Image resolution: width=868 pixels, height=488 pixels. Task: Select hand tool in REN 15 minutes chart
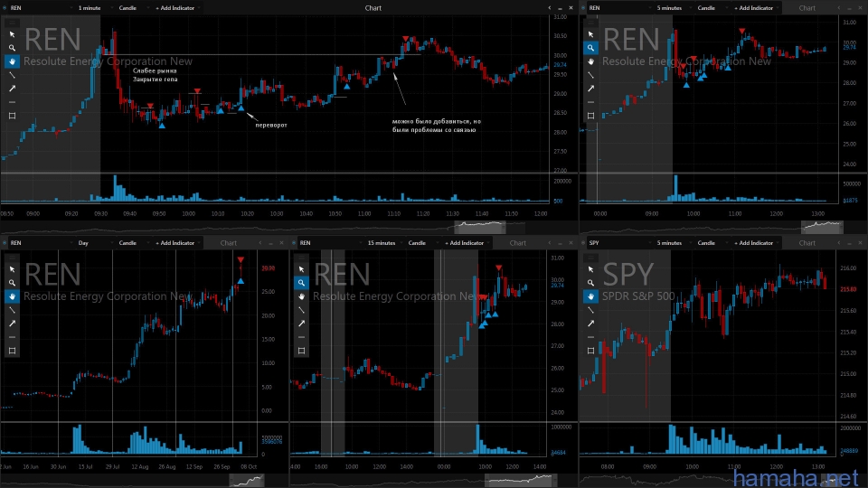click(x=301, y=296)
